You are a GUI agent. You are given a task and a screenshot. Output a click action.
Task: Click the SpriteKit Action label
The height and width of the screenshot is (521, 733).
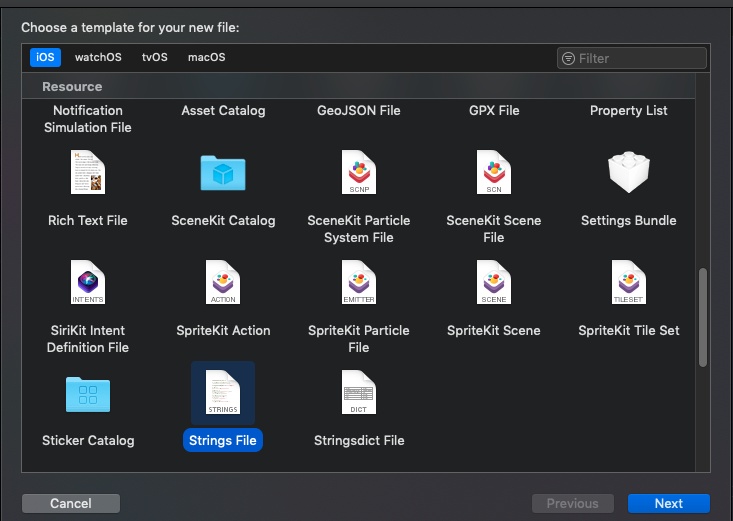pyautogui.click(x=223, y=331)
